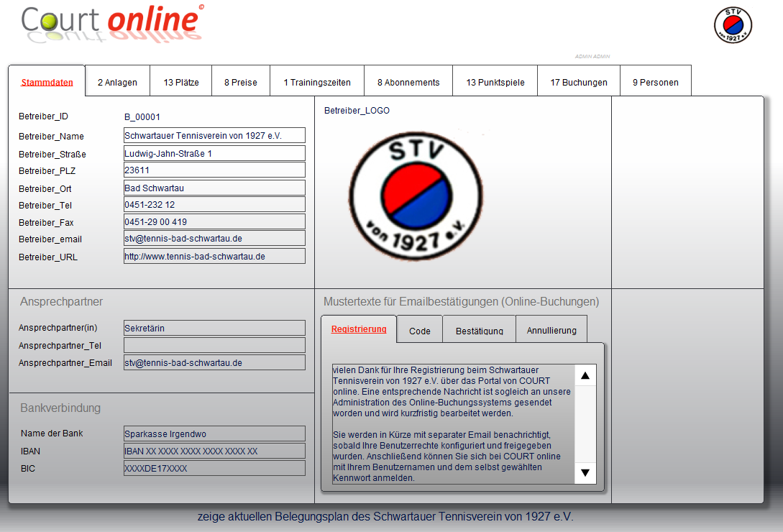The image size is (783, 532).
Task: Open the Annullierung template tab
Action: tap(551, 331)
